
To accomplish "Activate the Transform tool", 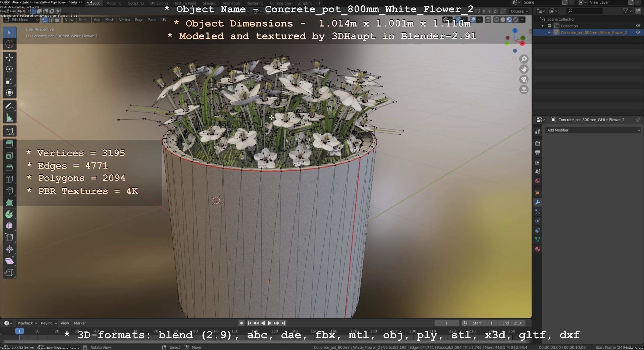I will [x=10, y=93].
